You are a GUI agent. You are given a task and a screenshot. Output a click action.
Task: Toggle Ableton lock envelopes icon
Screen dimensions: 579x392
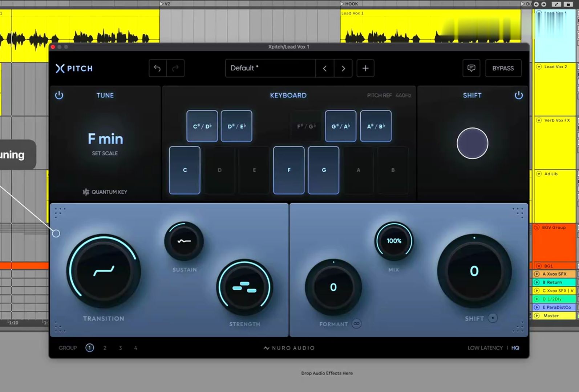click(568, 4)
